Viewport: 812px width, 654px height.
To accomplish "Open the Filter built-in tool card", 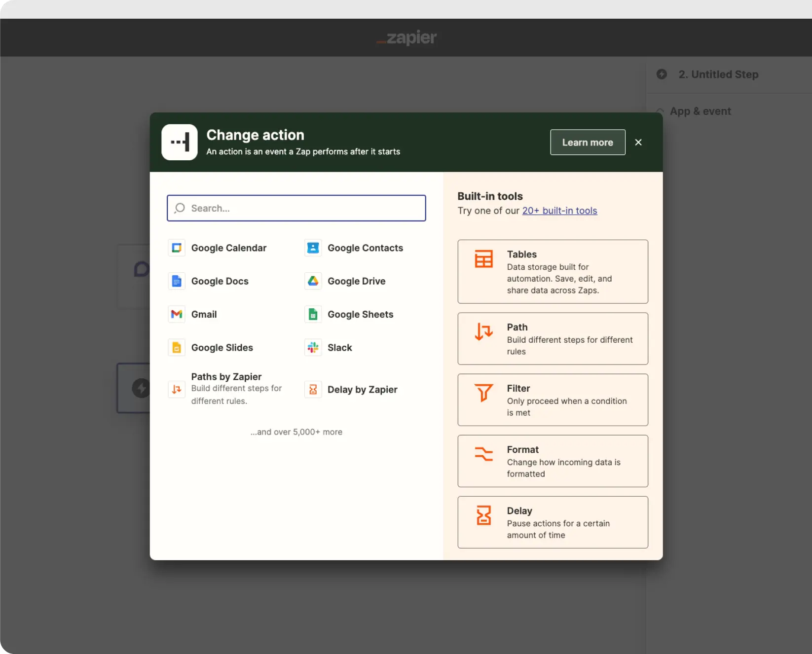I will [x=553, y=400].
